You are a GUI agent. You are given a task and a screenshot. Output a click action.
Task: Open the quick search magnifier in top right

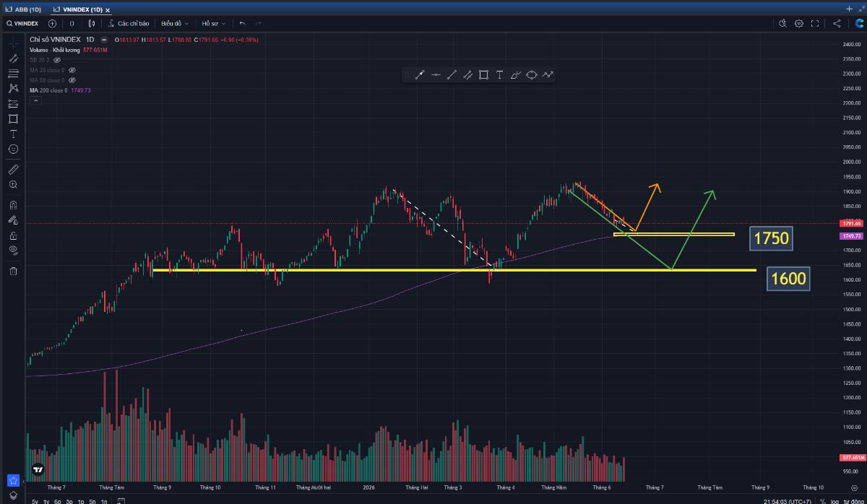[x=782, y=23]
